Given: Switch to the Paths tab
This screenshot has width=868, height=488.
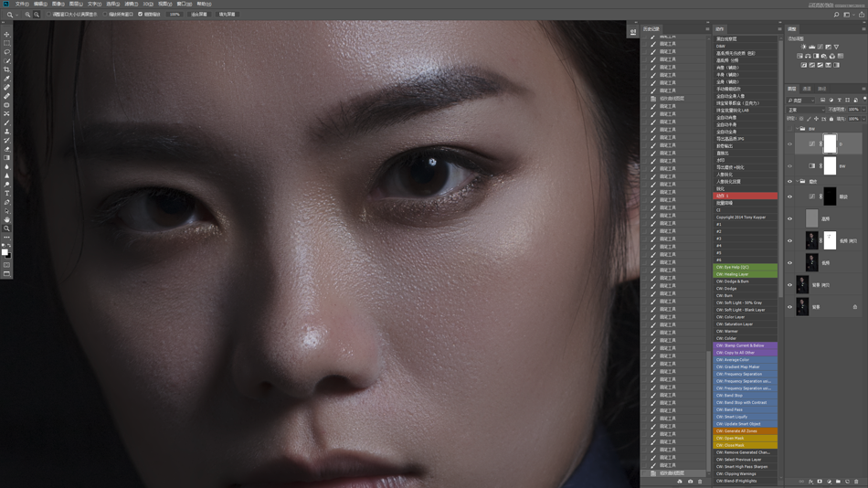Looking at the screenshot, I should pos(822,89).
